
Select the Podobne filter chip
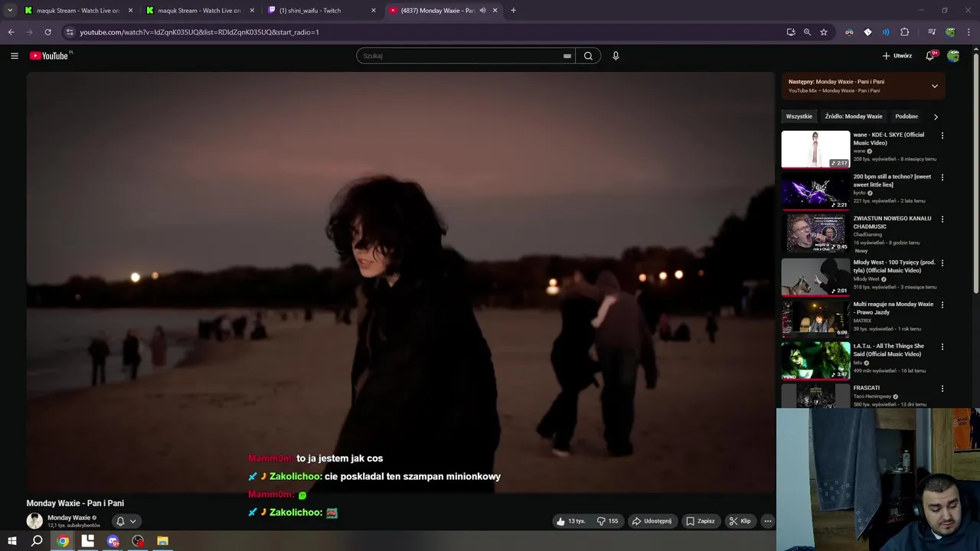coord(906,116)
